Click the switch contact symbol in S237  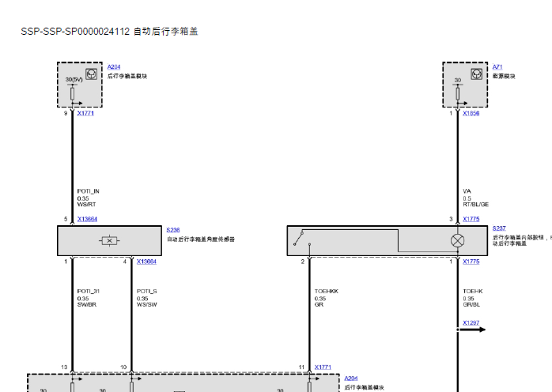[x=298, y=238]
